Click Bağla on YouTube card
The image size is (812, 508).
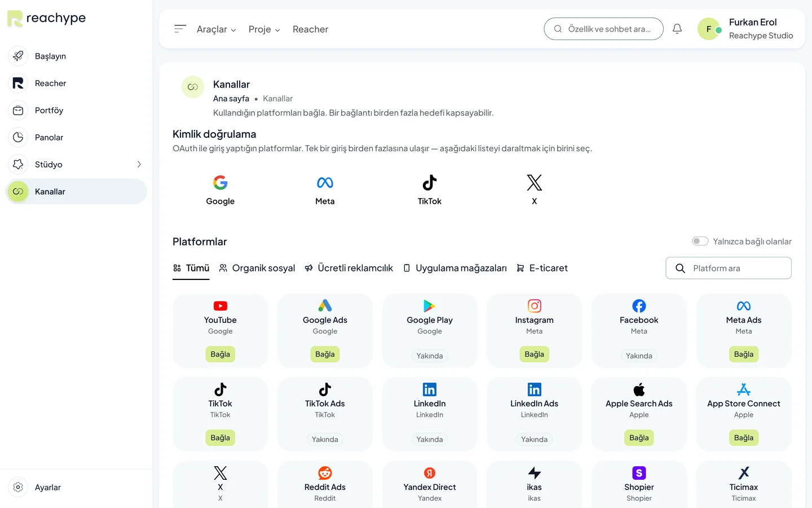[x=220, y=354]
